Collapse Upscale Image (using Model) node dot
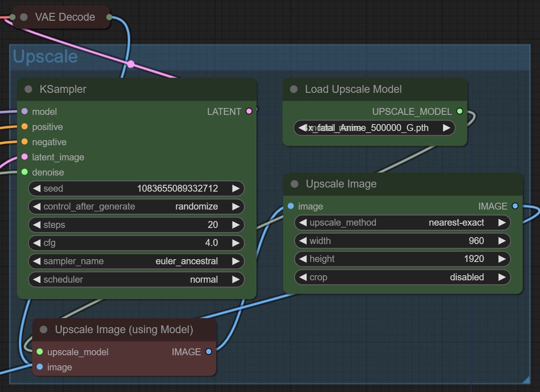Viewport: 540px width, 392px height. pyautogui.click(x=43, y=330)
